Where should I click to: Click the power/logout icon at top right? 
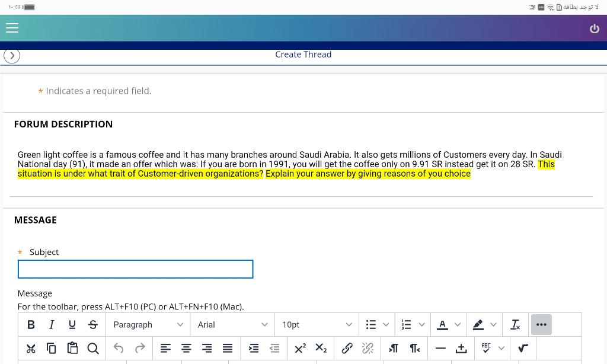coord(593,27)
